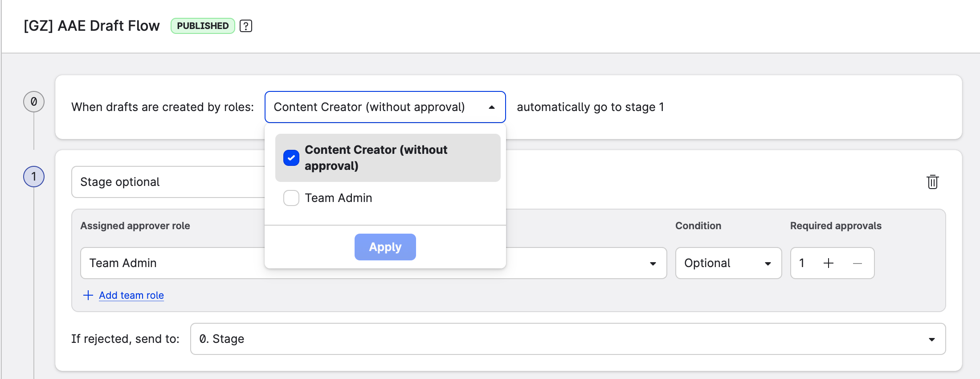The height and width of the screenshot is (379, 980).
Task: Click the required approvals value 1
Action: (x=802, y=263)
